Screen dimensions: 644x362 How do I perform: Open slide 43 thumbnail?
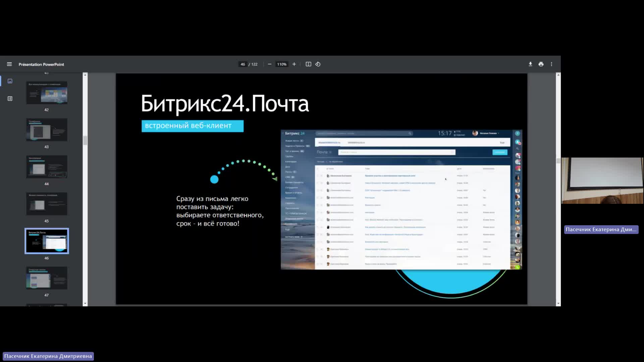47,130
